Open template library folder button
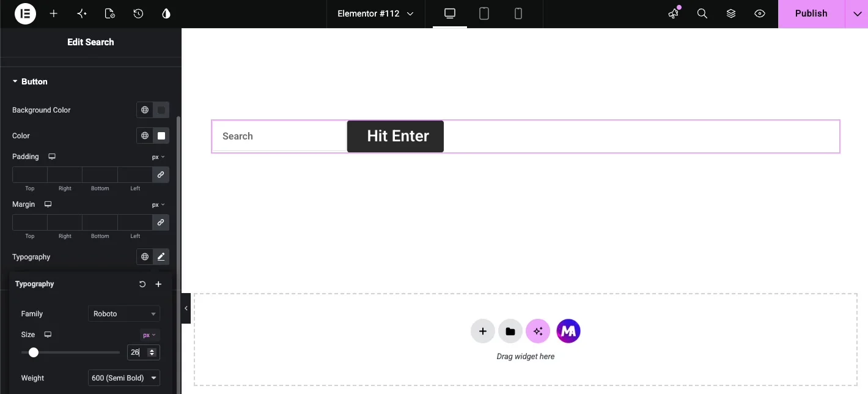Screen dimensions: 868x394 510,331
